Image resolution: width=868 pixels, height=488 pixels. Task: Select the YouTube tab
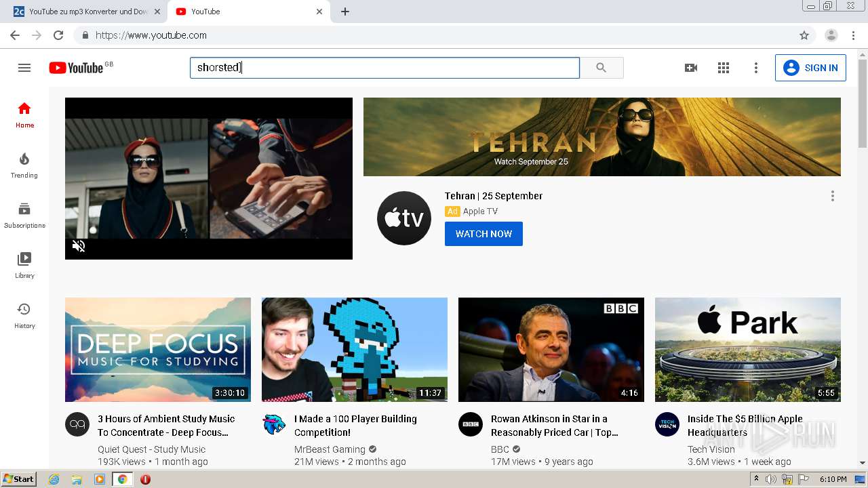click(250, 12)
